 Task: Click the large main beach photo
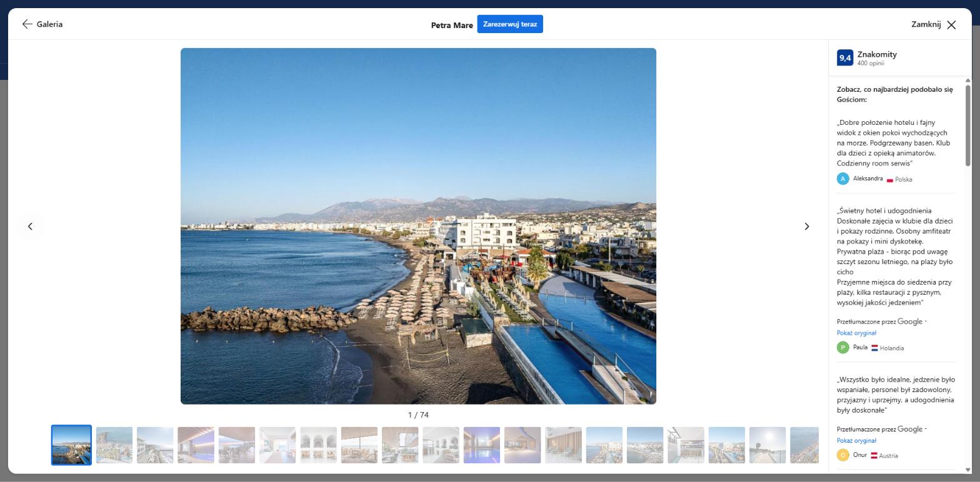(418, 226)
